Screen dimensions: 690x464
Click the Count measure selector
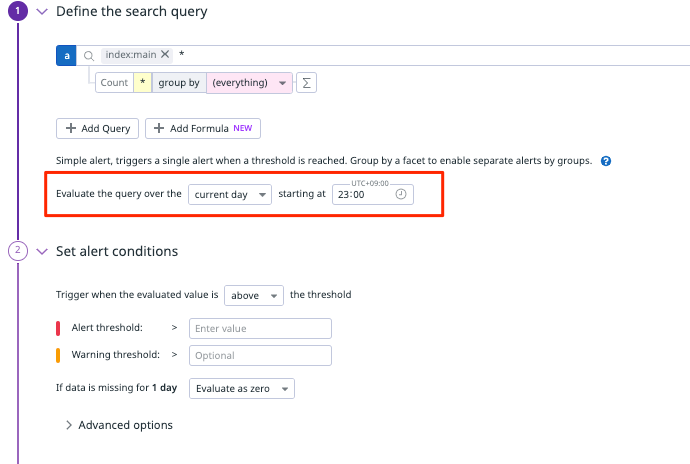coord(114,83)
